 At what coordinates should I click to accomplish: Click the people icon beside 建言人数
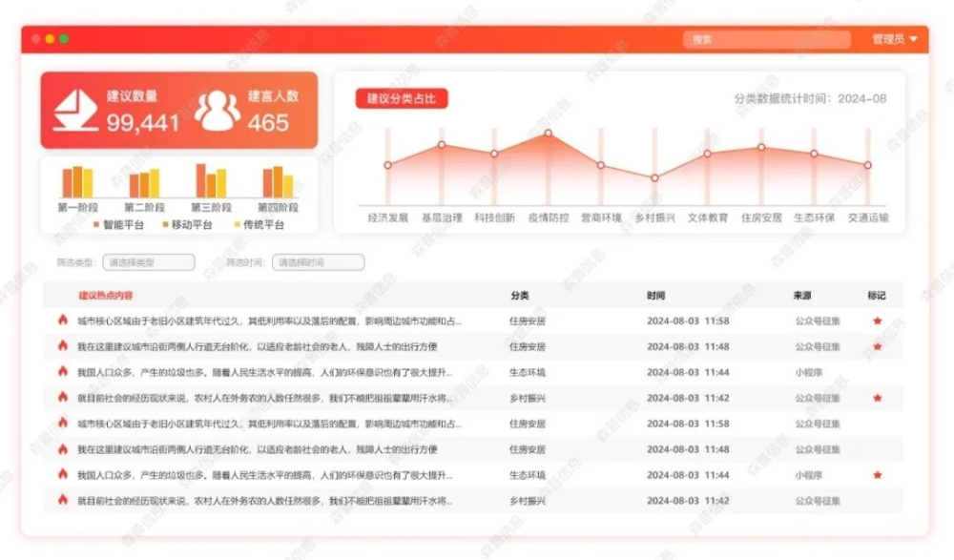point(218,111)
